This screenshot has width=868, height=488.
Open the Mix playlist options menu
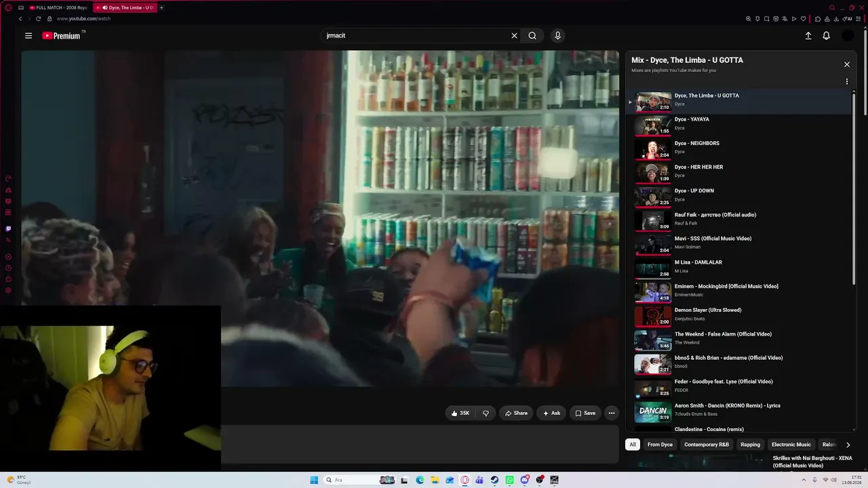coord(846,81)
